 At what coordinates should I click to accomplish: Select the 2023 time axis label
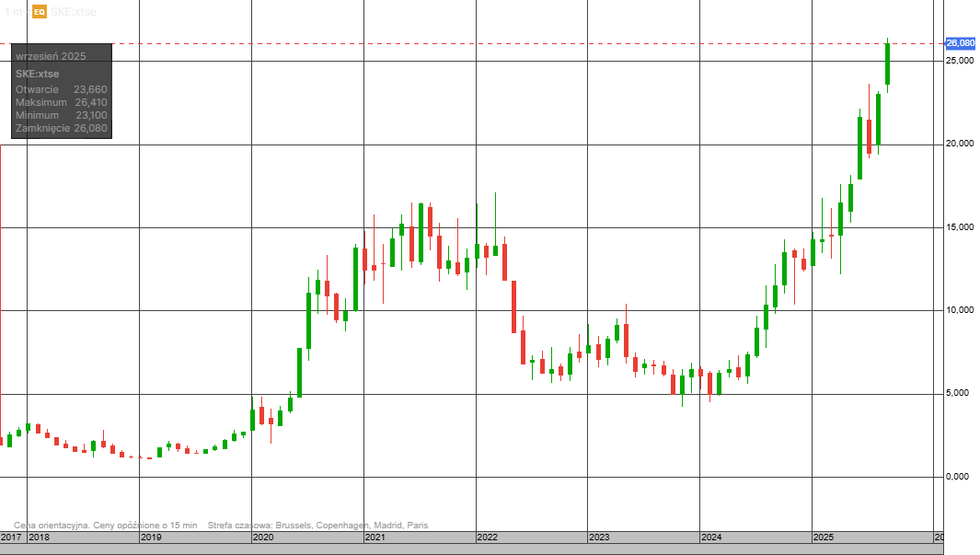[x=599, y=537]
